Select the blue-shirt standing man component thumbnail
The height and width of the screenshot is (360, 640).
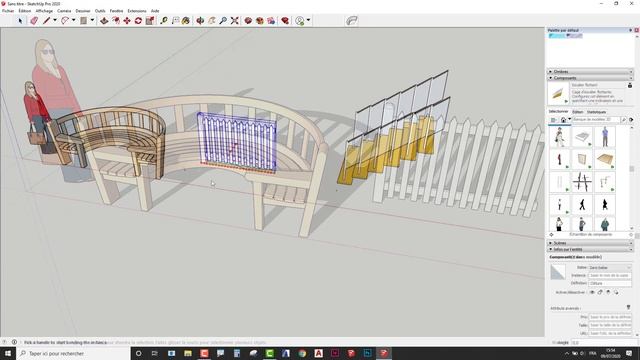coord(605,137)
